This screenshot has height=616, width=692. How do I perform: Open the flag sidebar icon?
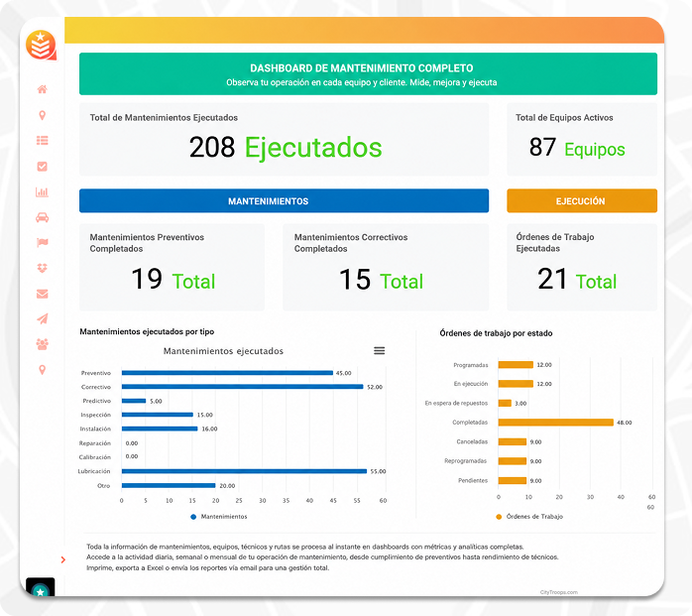[x=42, y=242]
